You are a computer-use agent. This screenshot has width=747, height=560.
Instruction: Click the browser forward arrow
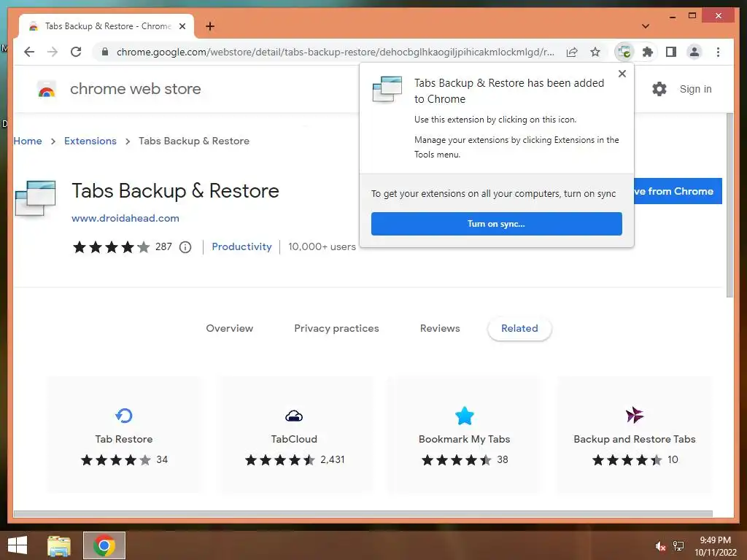pyautogui.click(x=53, y=52)
